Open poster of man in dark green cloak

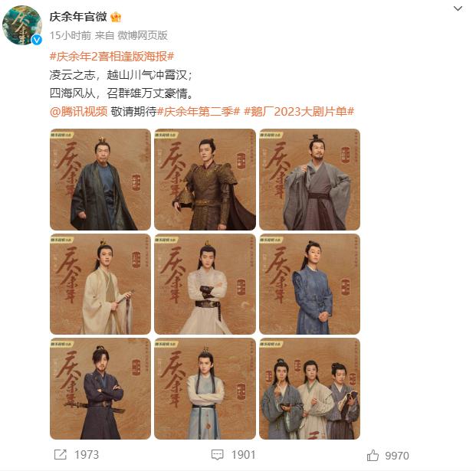tap(100, 179)
